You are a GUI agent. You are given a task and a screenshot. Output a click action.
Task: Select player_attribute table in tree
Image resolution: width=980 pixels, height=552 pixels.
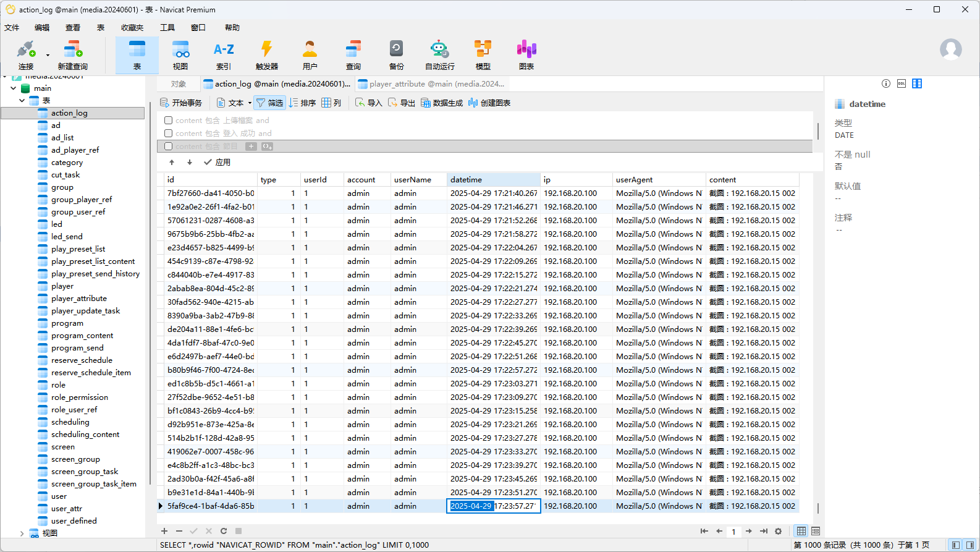79,298
